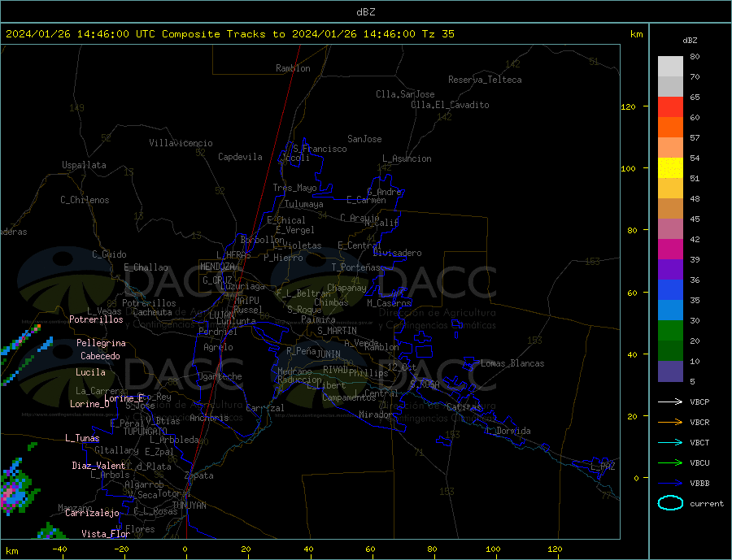Click the Diaz_Valent pink label
Image resolution: width=732 pixels, height=560 pixels.
[x=98, y=466]
